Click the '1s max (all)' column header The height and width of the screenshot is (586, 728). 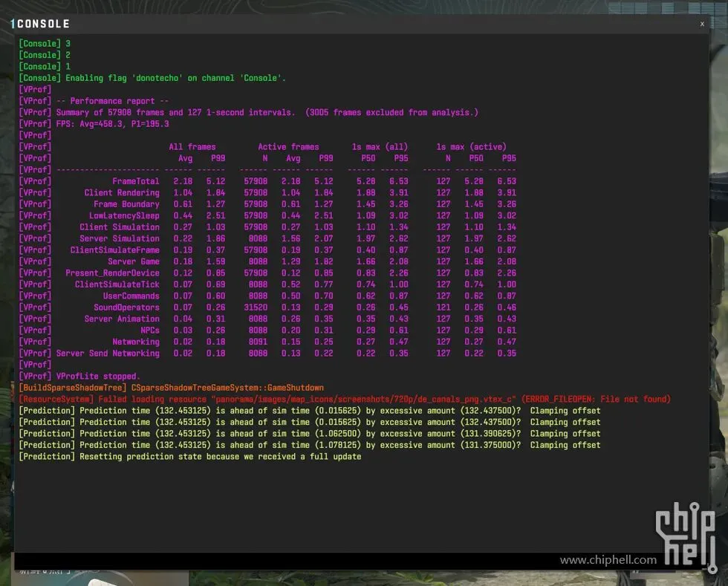click(x=380, y=147)
